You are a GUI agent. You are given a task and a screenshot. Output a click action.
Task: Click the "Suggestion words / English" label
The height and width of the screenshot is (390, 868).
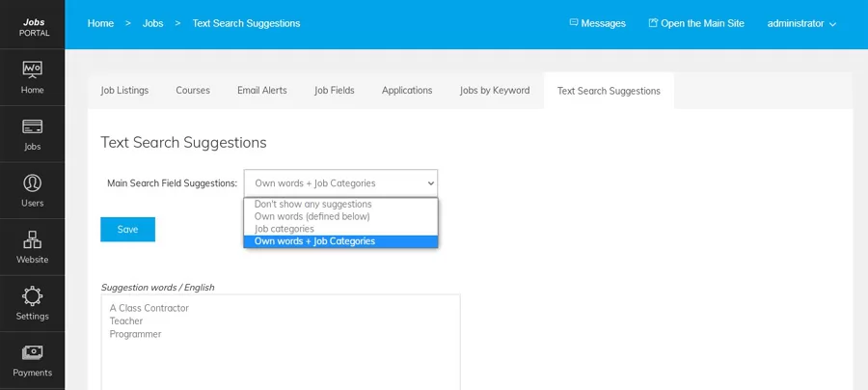157,287
